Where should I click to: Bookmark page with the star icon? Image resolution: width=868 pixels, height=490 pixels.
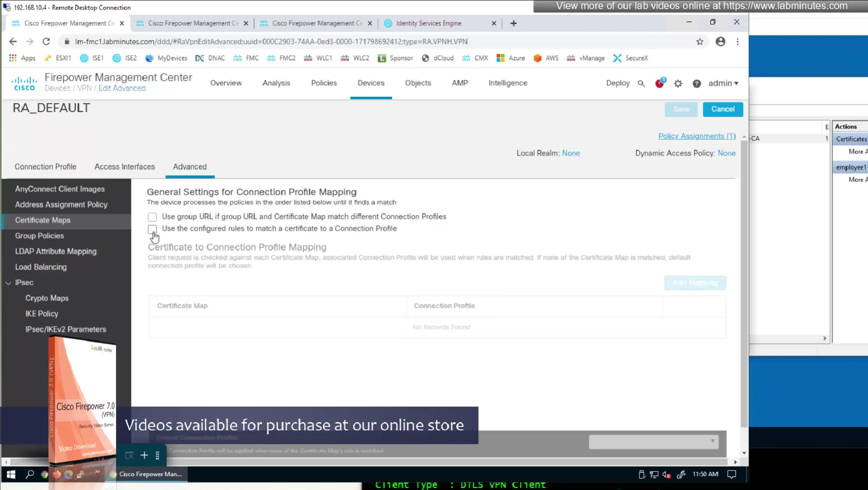coord(699,42)
